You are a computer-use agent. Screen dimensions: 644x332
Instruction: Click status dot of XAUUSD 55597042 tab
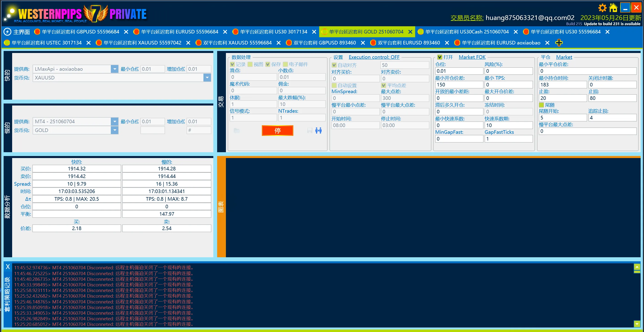click(99, 43)
